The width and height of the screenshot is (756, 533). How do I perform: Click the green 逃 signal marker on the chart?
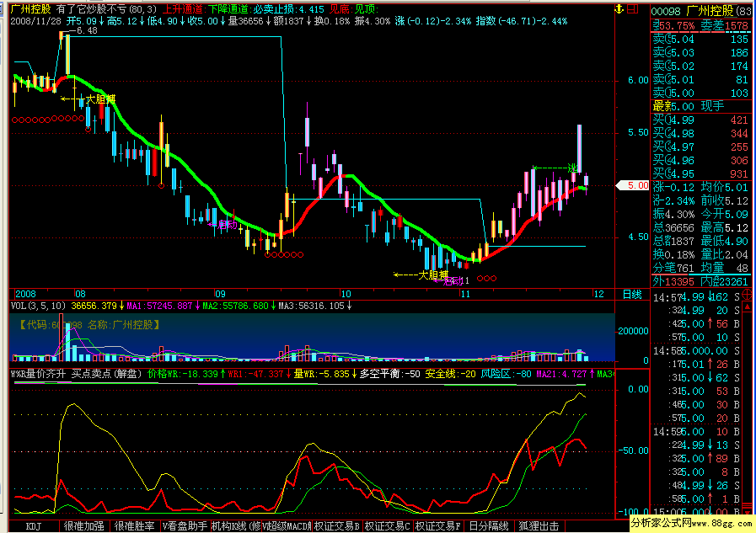[x=572, y=168]
